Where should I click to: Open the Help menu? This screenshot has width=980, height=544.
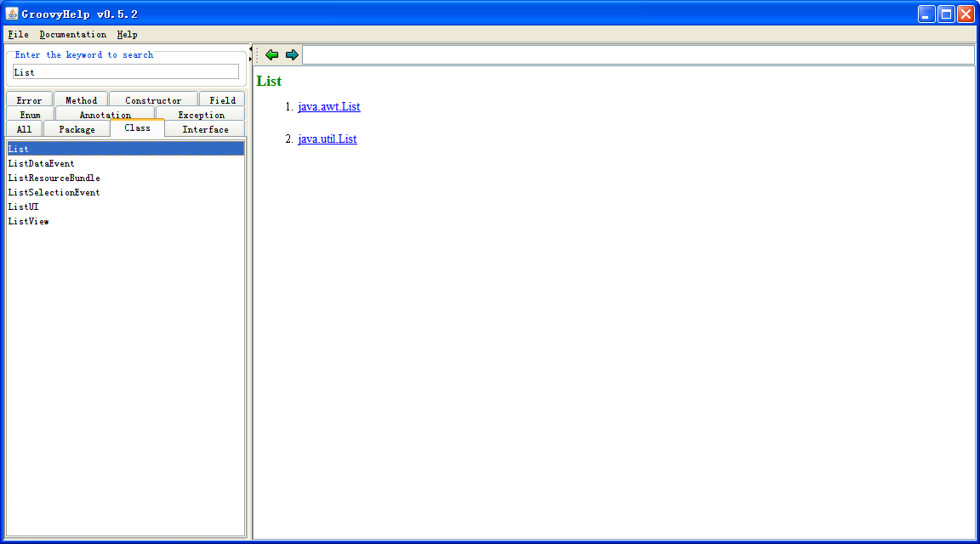click(x=127, y=34)
